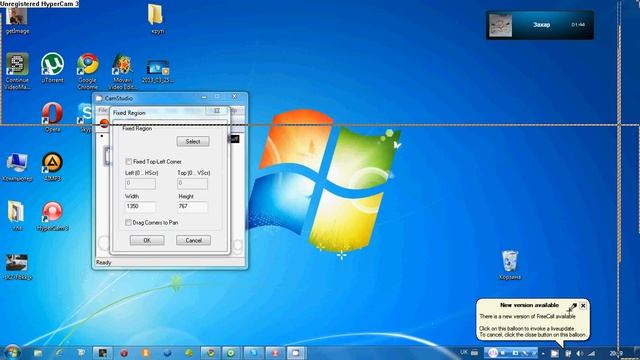640x360 pixels.
Task: Open the Захар Skype call notification
Action: coord(540,25)
